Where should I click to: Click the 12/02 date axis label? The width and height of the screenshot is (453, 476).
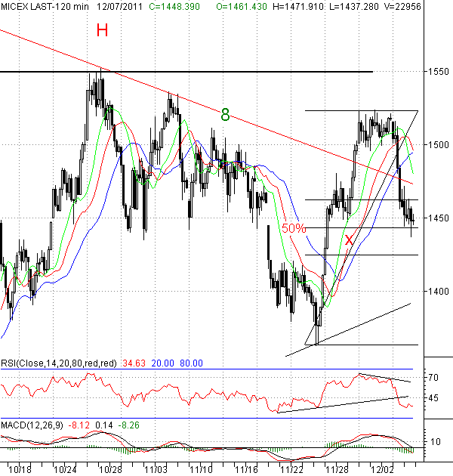pos(382,470)
